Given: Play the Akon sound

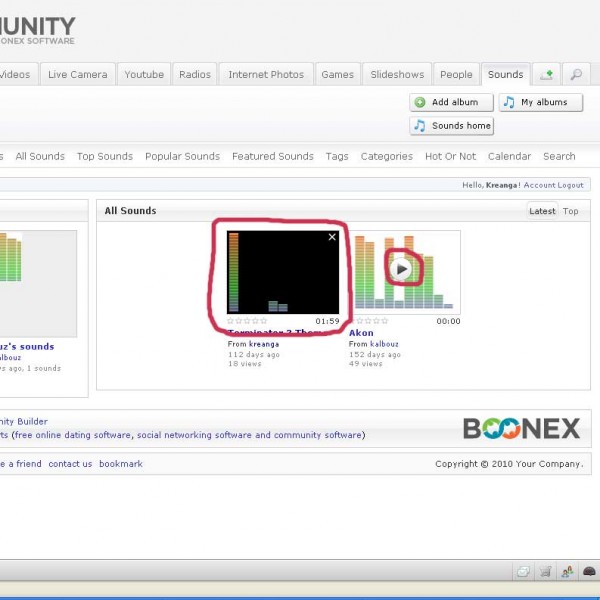Looking at the screenshot, I should 401,269.
